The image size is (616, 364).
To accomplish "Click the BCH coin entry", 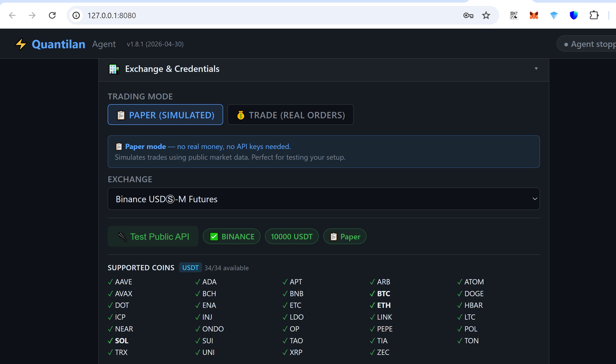I will coord(206,294).
